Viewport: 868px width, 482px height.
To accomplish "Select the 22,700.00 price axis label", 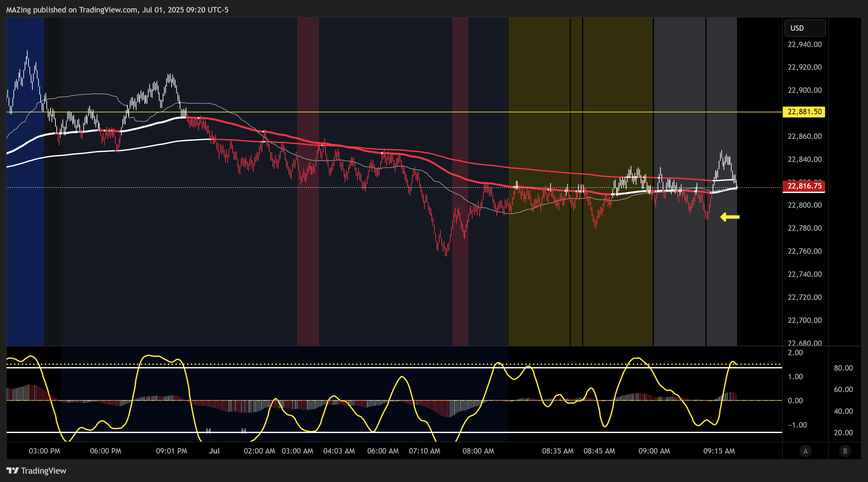I will pos(805,320).
